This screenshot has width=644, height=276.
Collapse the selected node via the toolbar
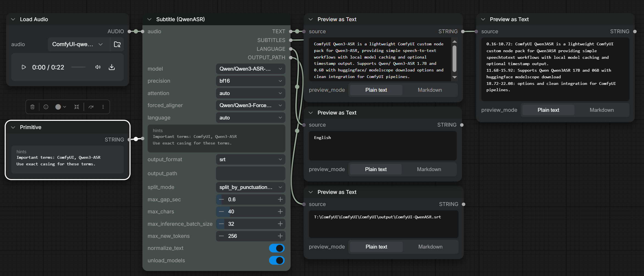77,107
